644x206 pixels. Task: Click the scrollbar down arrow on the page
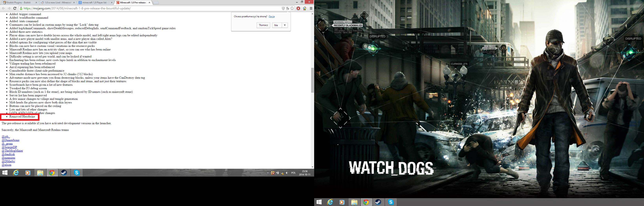point(312,167)
